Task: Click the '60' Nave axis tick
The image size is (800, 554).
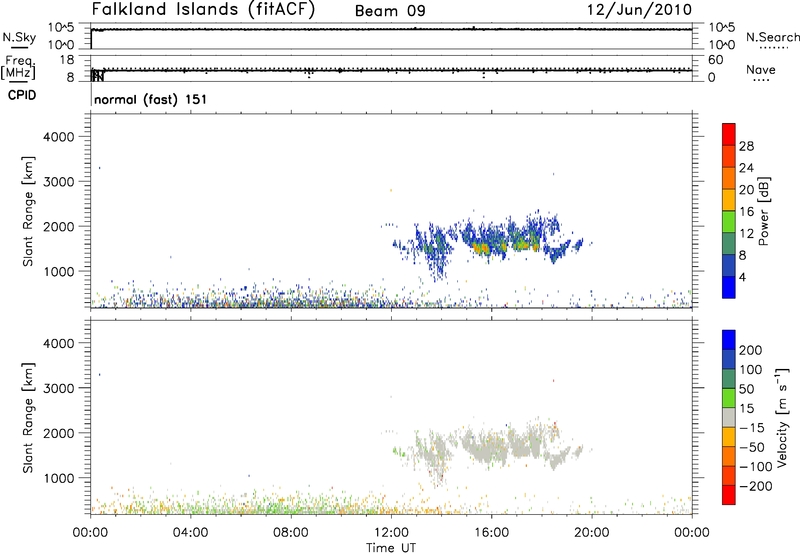Action: click(716, 60)
